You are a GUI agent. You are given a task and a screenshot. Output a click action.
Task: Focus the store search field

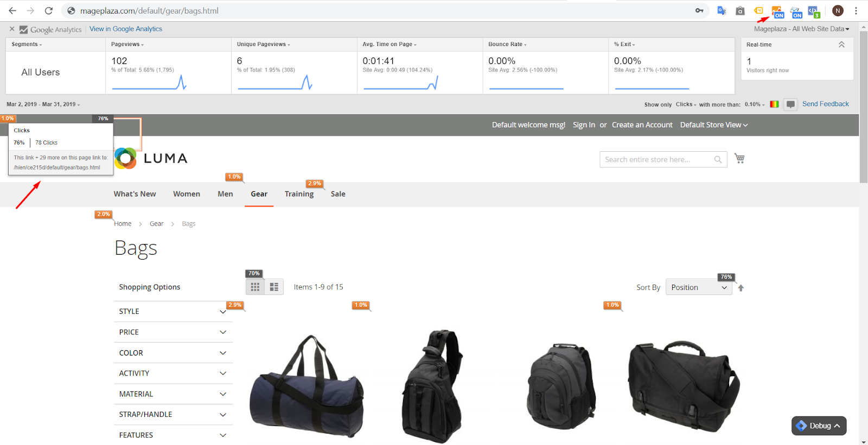[656, 159]
